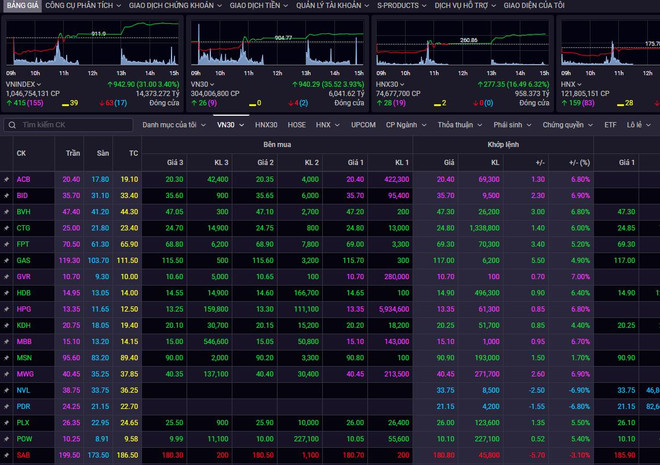Pin the BVH stock row
Viewport: 660px width, 465px height.
[x=6, y=212]
